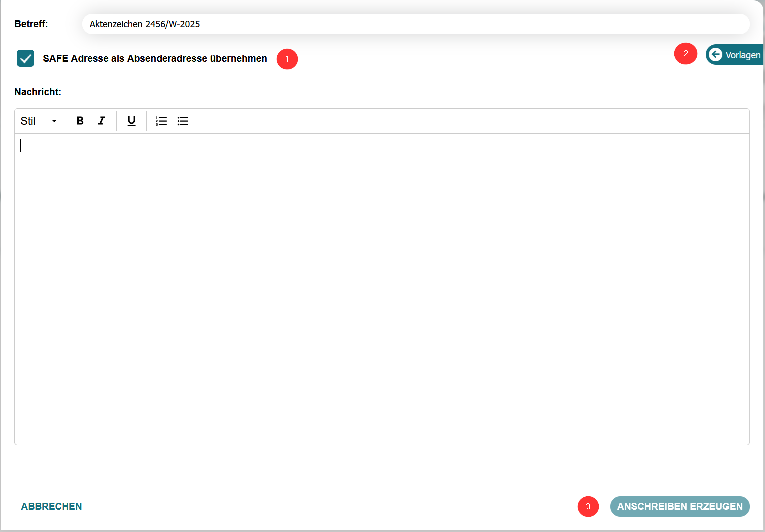Click the red marker number 1
This screenshot has height=532, width=765.
click(287, 59)
